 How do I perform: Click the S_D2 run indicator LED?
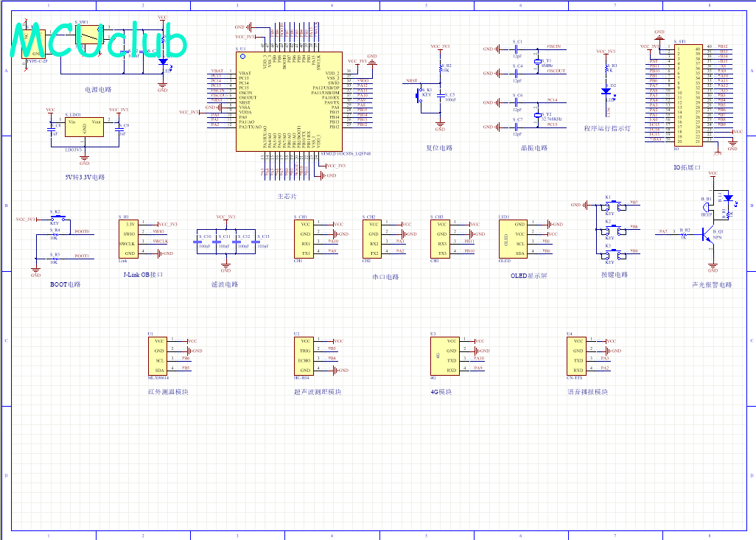(606, 91)
